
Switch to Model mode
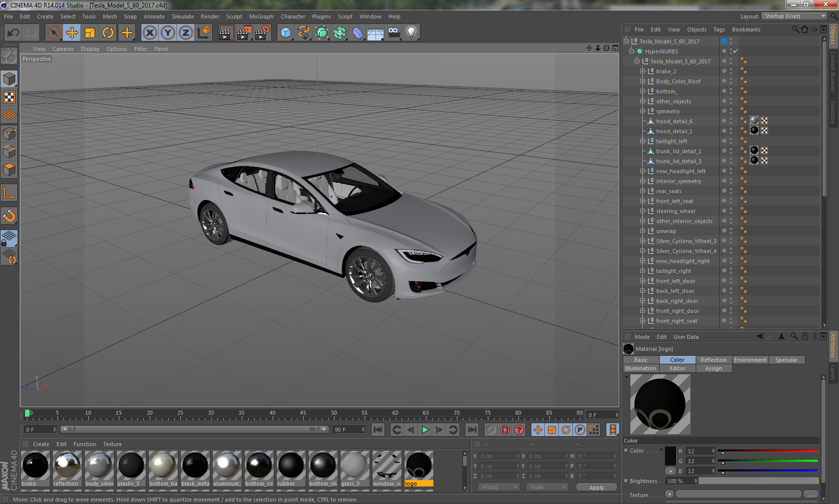coord(9,79)
